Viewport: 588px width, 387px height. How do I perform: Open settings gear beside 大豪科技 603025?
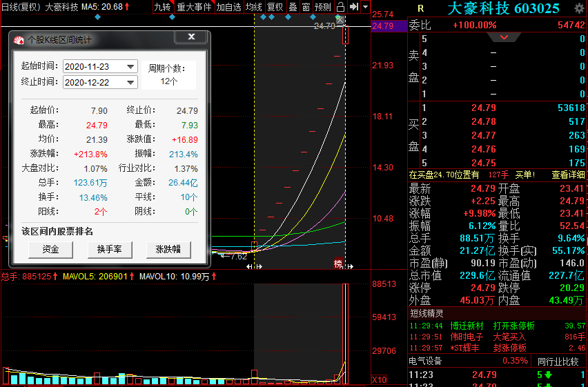tap(580, 8)
